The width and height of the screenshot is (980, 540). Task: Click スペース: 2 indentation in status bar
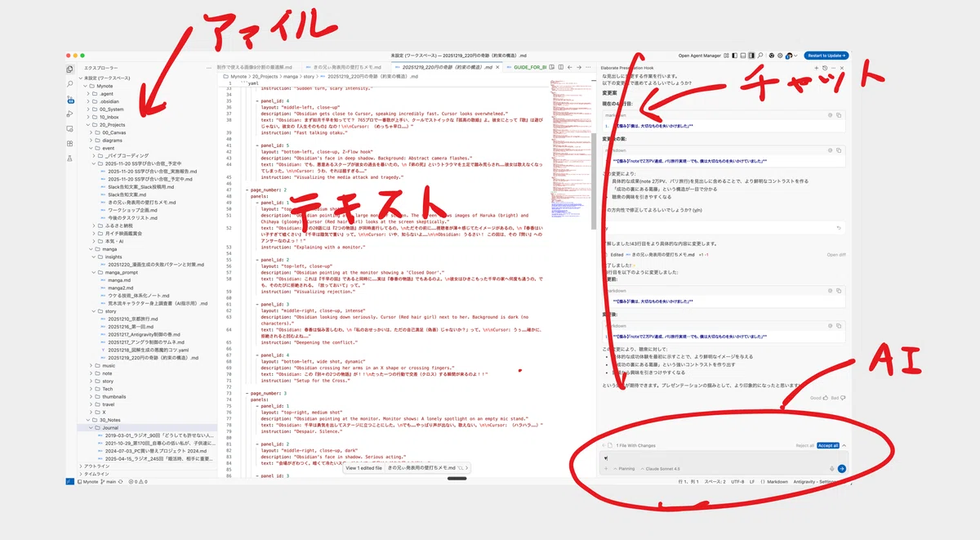click(715, 482)
